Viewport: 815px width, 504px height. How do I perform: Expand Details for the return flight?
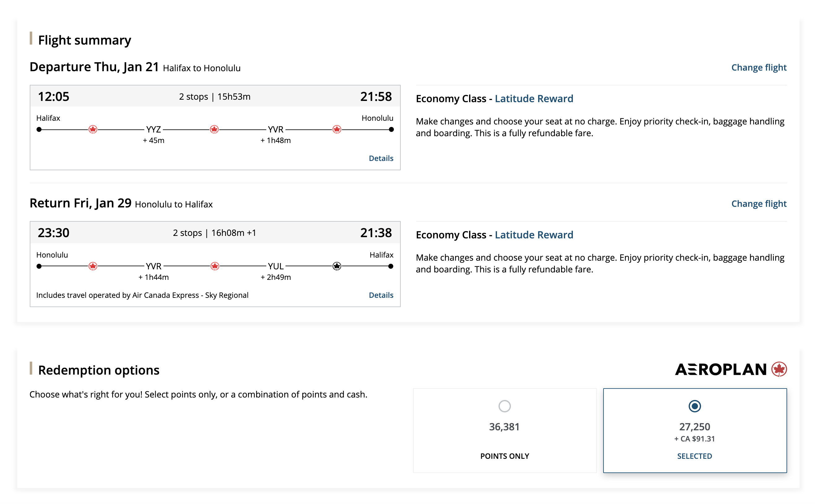(x=381, y=295)
